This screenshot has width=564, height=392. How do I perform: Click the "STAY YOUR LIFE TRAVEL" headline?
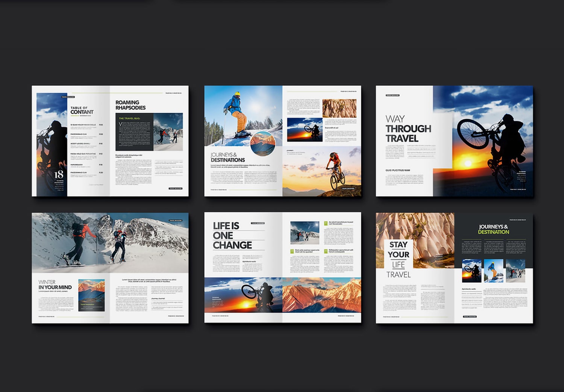tap(399, 260)
